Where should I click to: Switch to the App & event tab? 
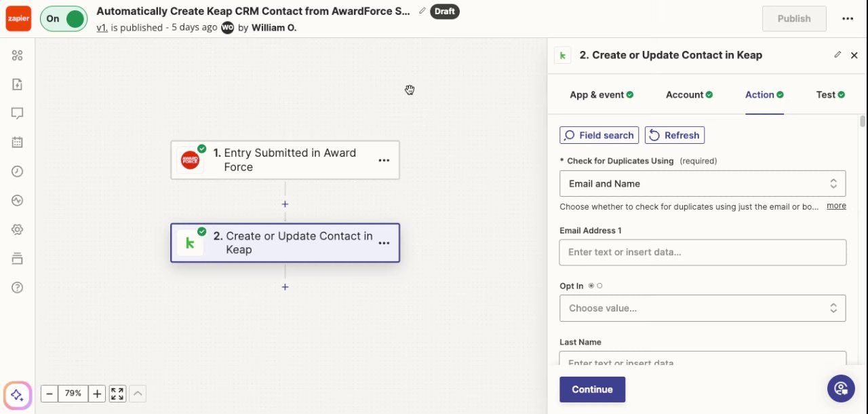[x=601, y=95]
